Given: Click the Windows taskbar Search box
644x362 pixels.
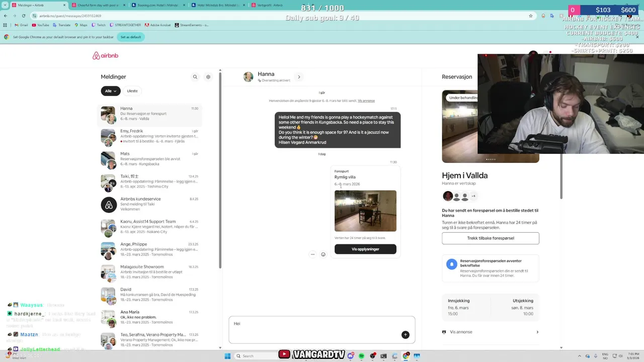Looking at the screenshot, I should pyautogui.click(x=255, y=356).
